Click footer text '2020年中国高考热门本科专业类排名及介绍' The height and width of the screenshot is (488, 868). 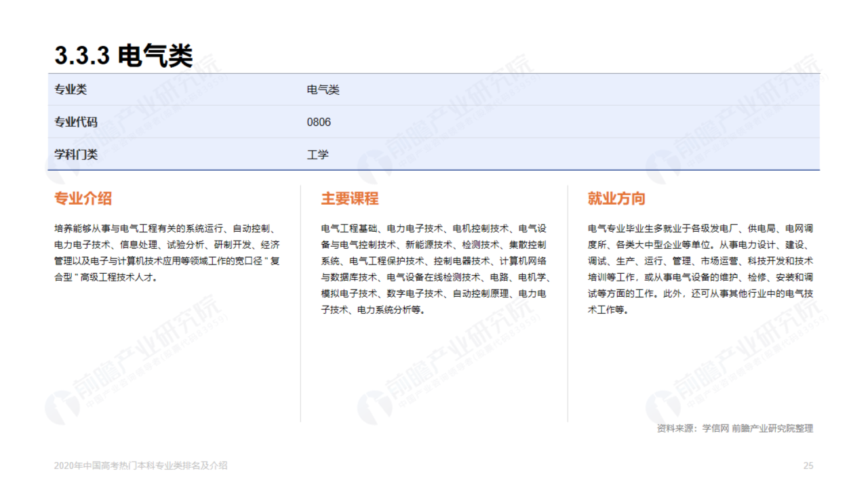coord(141,466)
